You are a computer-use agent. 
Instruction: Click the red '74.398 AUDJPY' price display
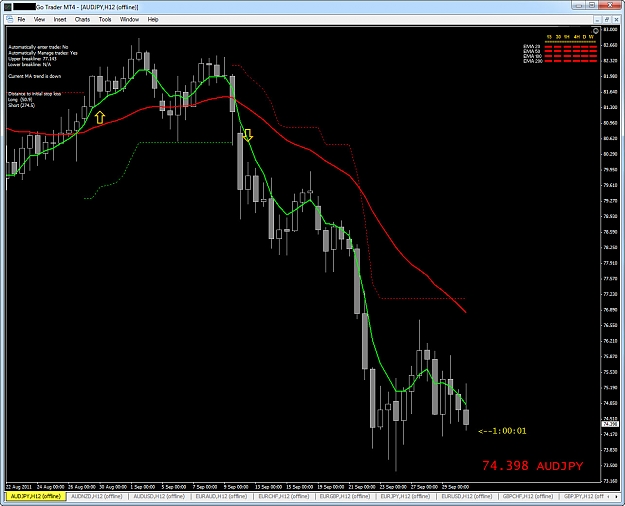[x=533, y=466]
